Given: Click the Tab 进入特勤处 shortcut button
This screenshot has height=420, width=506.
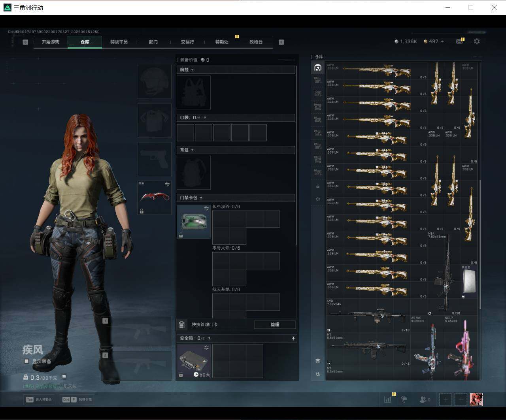Looking at the screenshot, I should [38, 399].
